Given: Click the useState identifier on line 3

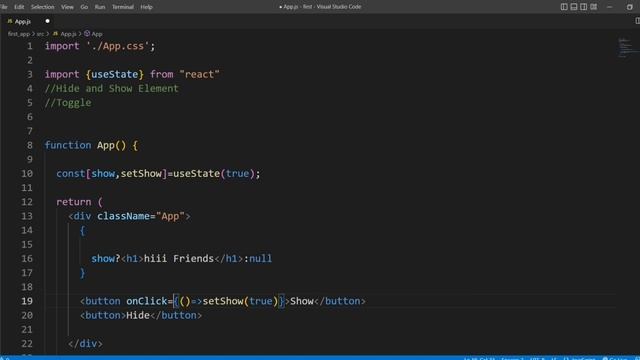Looking at the screenshot, I should coord(115,74).
